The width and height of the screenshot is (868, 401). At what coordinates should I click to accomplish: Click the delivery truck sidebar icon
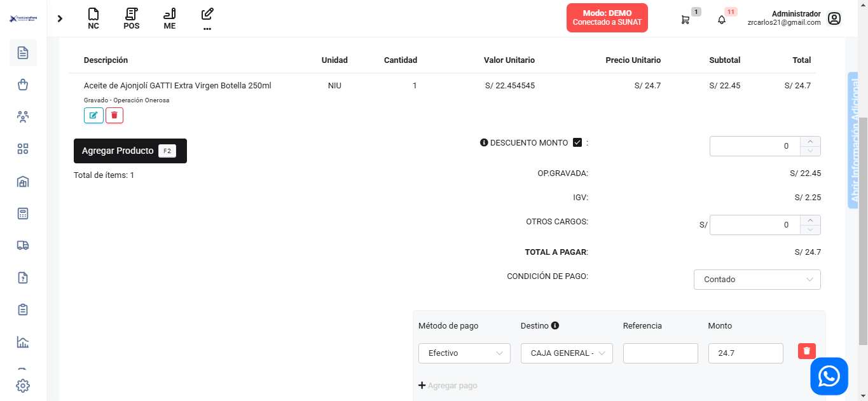pyautogui.click(x=23, y=245)
